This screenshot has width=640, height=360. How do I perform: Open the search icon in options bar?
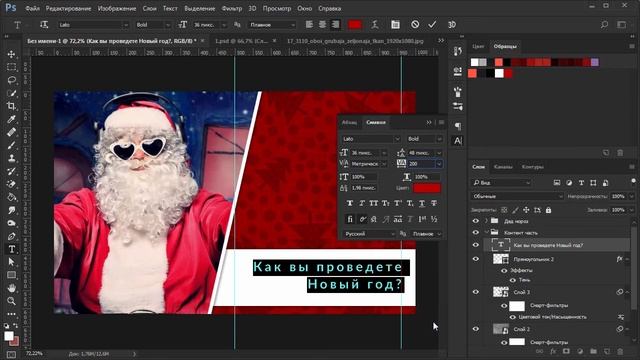[x=604, y=24]
